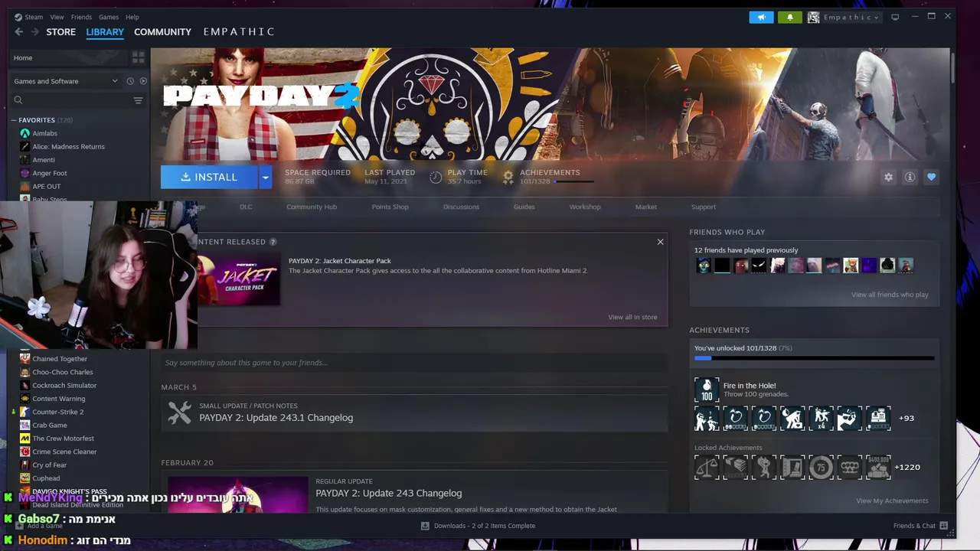Open Big Picture mode monitor icon
This screenshot has height=551, width=980.
pos(895,17)
